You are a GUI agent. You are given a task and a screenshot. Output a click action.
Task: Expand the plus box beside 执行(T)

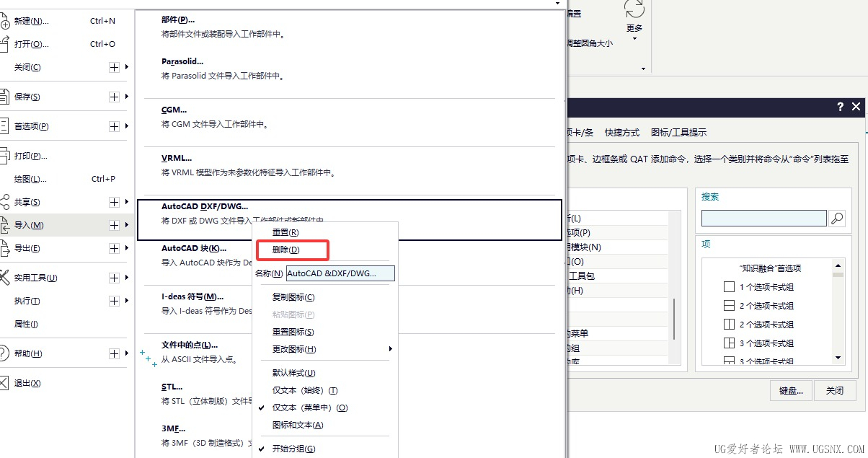pyautogui.click(x=114, y=301)
